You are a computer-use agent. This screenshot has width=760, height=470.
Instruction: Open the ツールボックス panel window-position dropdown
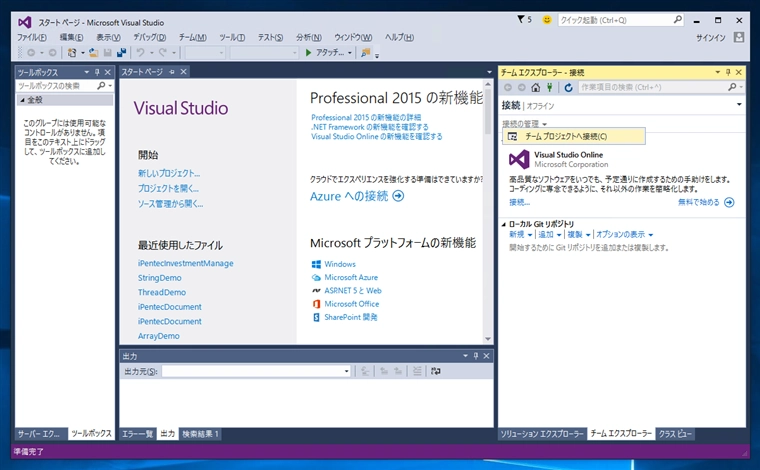[x=86, y=72]
